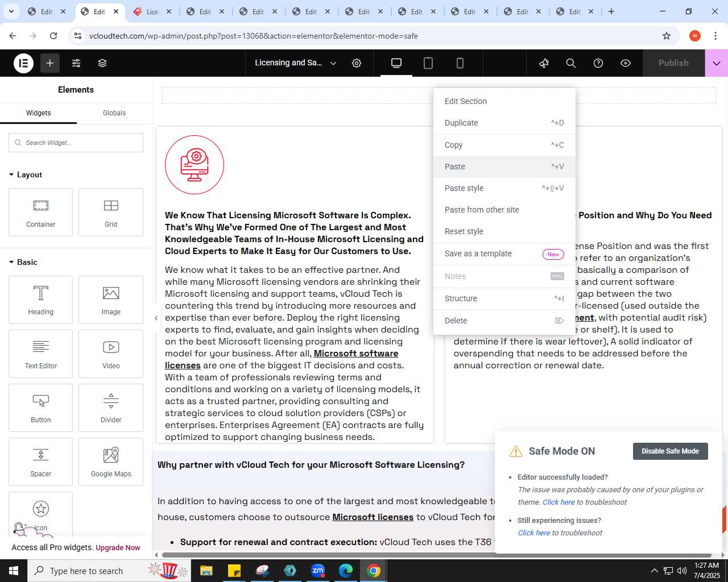Viewport: 728px width, 582px height.
Task: Open File Explorer from taskbar
Action: point(206,571)
